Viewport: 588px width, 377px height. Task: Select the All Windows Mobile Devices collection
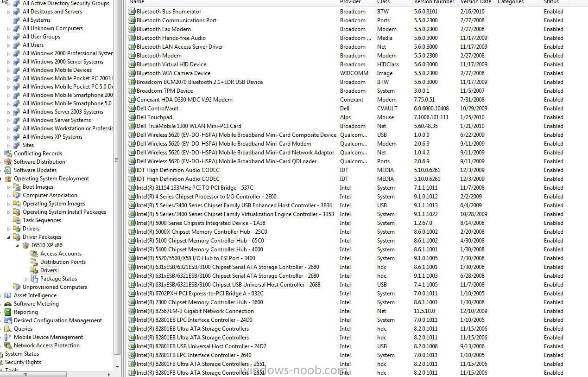(57, 70)
